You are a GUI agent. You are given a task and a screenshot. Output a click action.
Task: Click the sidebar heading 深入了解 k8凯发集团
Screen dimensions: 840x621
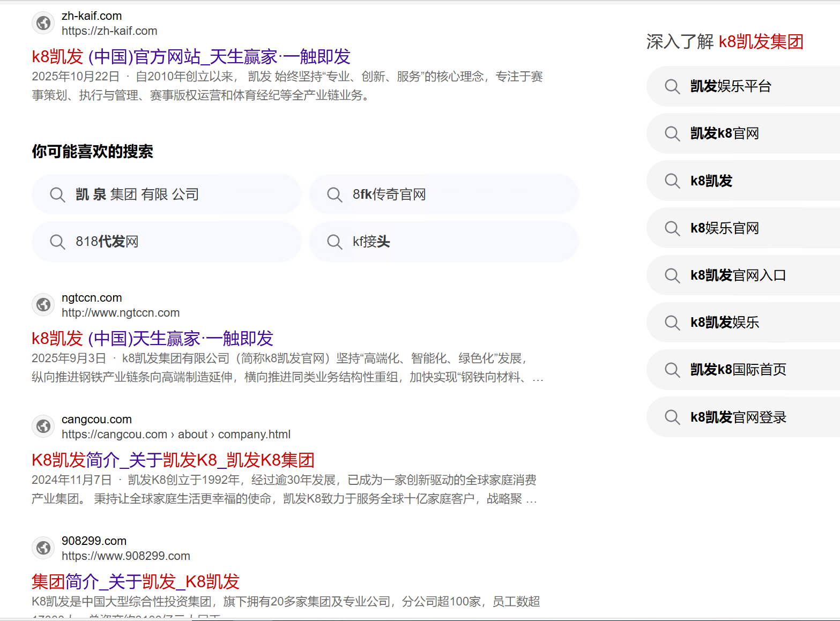pyautogui.click(x=725, y=42)
